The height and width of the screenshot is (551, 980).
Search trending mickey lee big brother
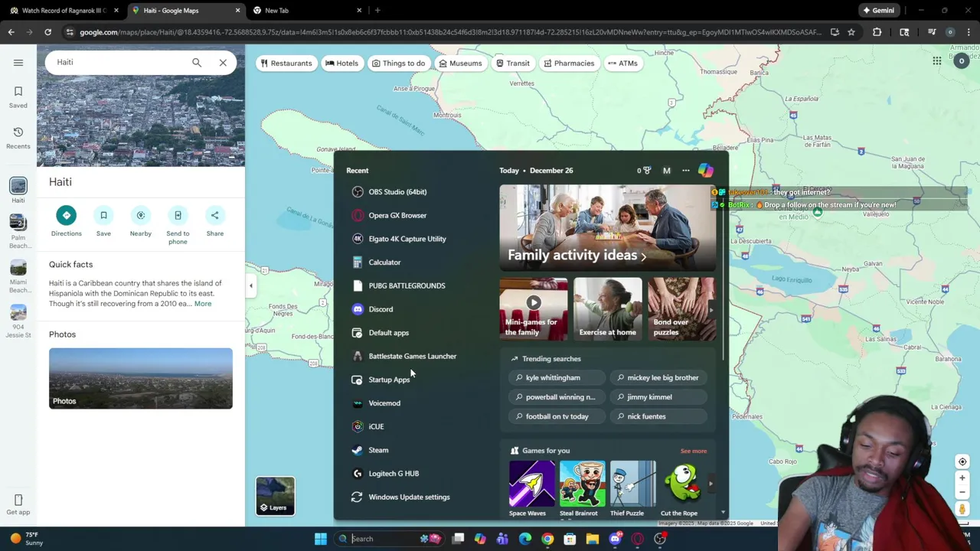[x=660, y=378]
